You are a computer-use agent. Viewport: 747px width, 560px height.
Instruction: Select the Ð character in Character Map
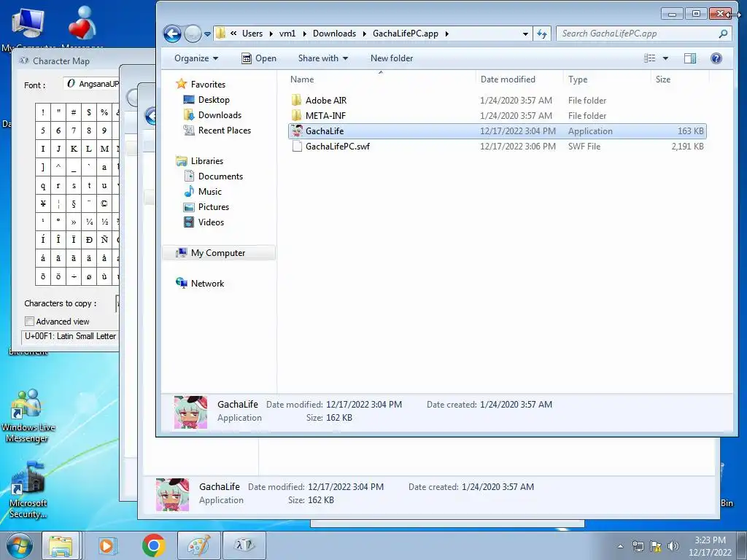(89, 240)
